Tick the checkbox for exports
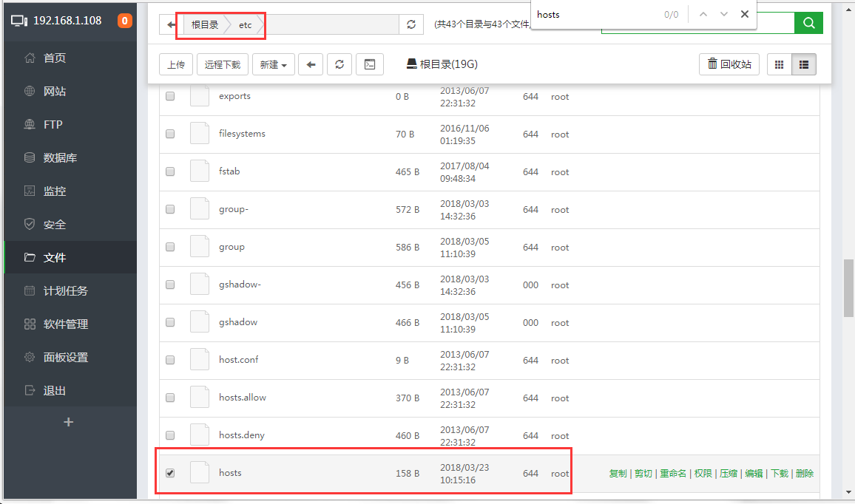Screen dimensions: 855x504 click(170, 96)
